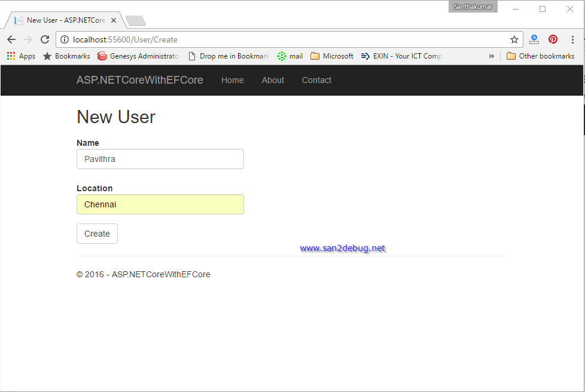Click the Create button
Viewport: 585px width, 392px height.
(x=97, y=234)
